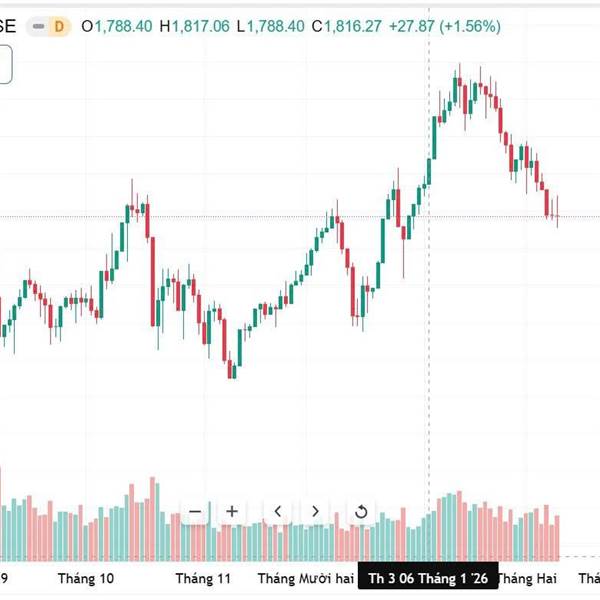The height and width of the screenshot is (600, 600).
Task: Click the Tháng 11 time axis label
Action: pos(203,578)
